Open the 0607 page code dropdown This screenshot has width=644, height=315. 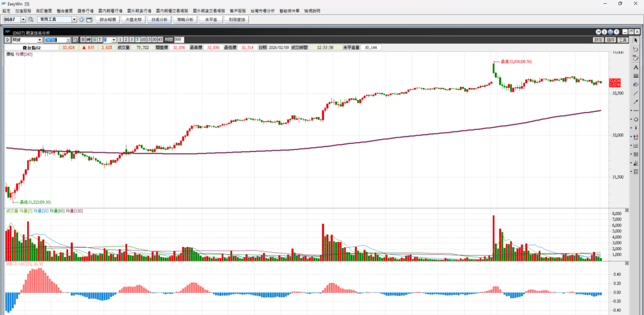click(x=22, y=19)
